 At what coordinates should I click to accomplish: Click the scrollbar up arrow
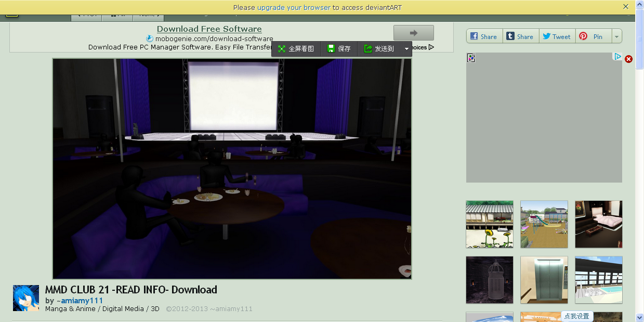pyautogui.click(x=640, y=5)
